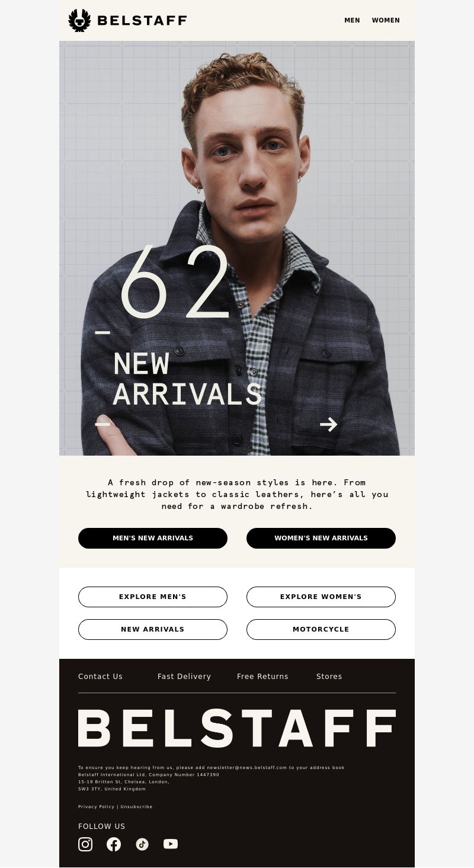Click the 62 New Arrivals hero image
The height and width of the screenshot is (868, 474).
[237, 248]
